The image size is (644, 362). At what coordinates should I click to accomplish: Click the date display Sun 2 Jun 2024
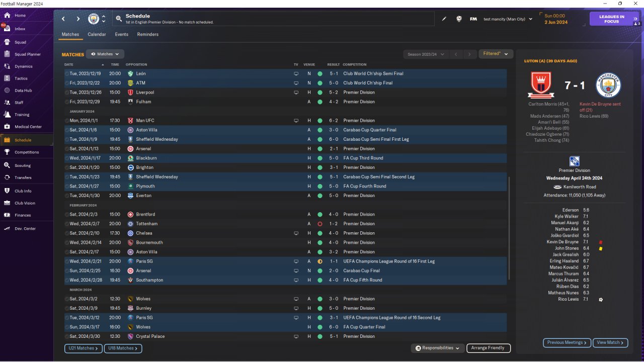(x=555, y=19)
